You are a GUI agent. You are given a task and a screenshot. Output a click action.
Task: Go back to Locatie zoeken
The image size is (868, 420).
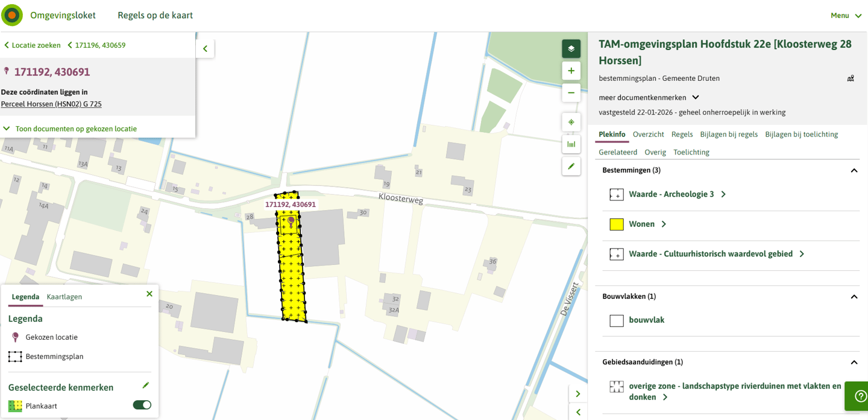(33, 45)
